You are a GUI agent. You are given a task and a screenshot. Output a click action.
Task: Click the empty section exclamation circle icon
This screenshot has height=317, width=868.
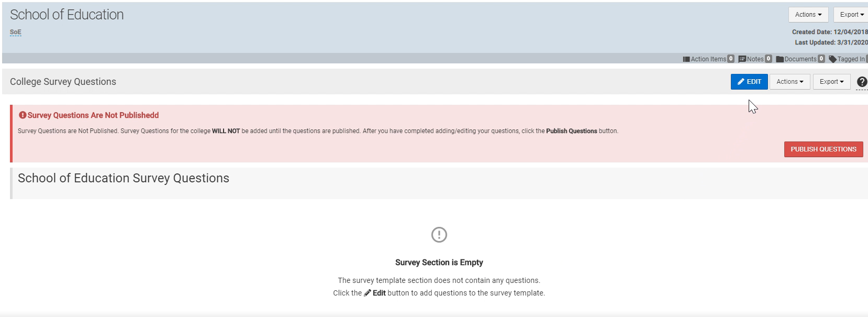point(439,235)
